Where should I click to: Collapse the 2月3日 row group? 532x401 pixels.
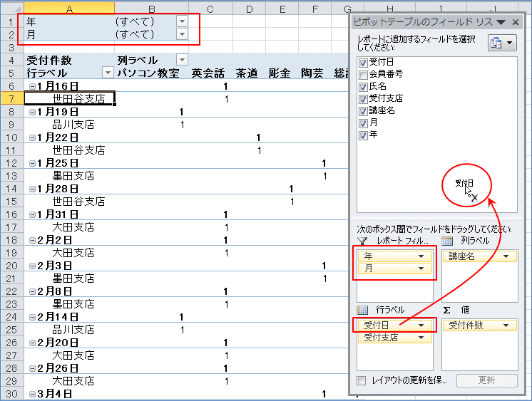coord(32,266)
